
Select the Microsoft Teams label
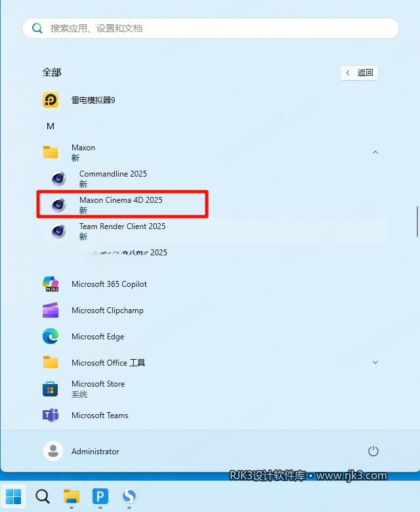coord(100,416)
